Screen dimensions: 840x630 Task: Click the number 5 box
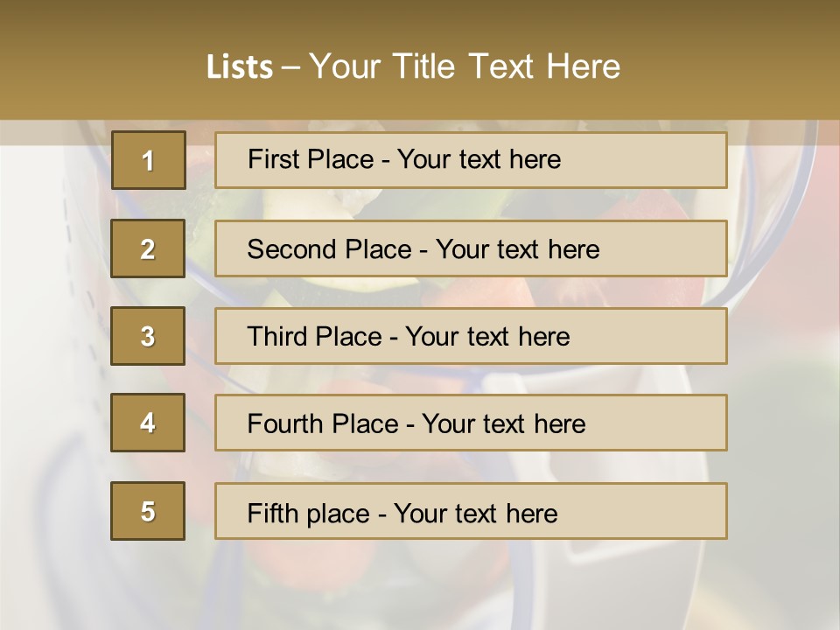(148, 511)
